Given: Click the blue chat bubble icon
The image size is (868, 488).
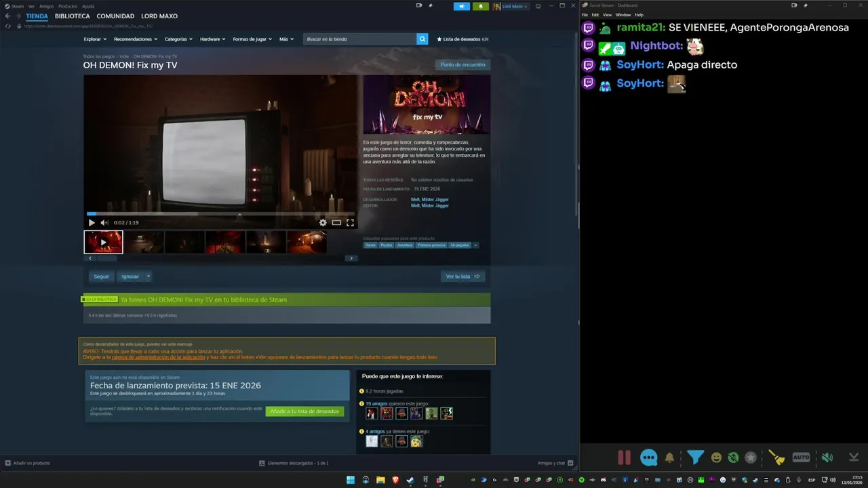Looking at the screenshot, I should (648, 457).
